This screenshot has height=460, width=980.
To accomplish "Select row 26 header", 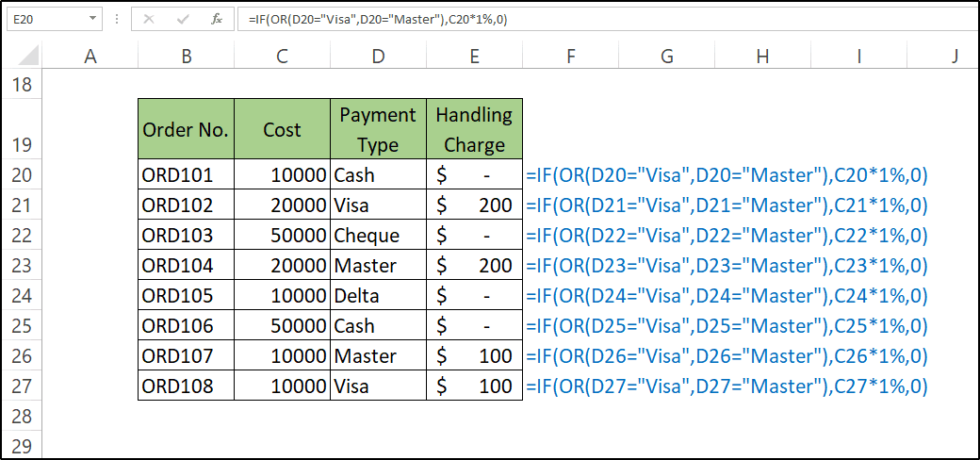I will 22,355.
